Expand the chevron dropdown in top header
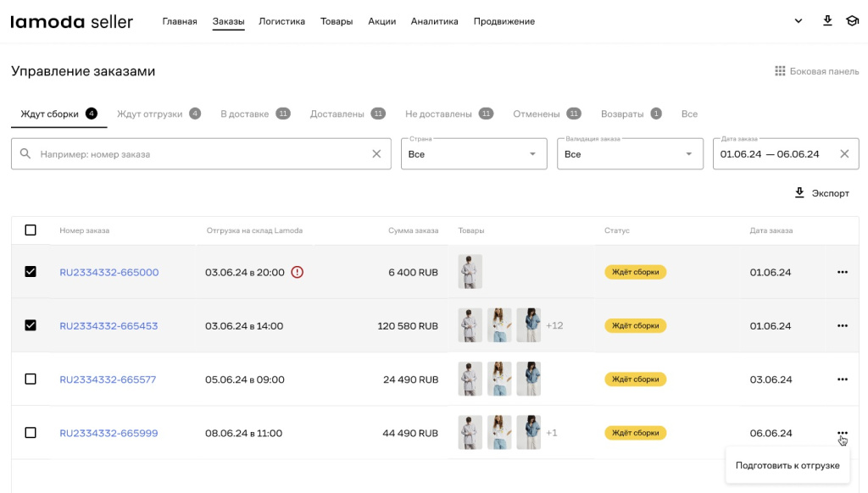This screenshot has height=493, width=868. [798, 21]
